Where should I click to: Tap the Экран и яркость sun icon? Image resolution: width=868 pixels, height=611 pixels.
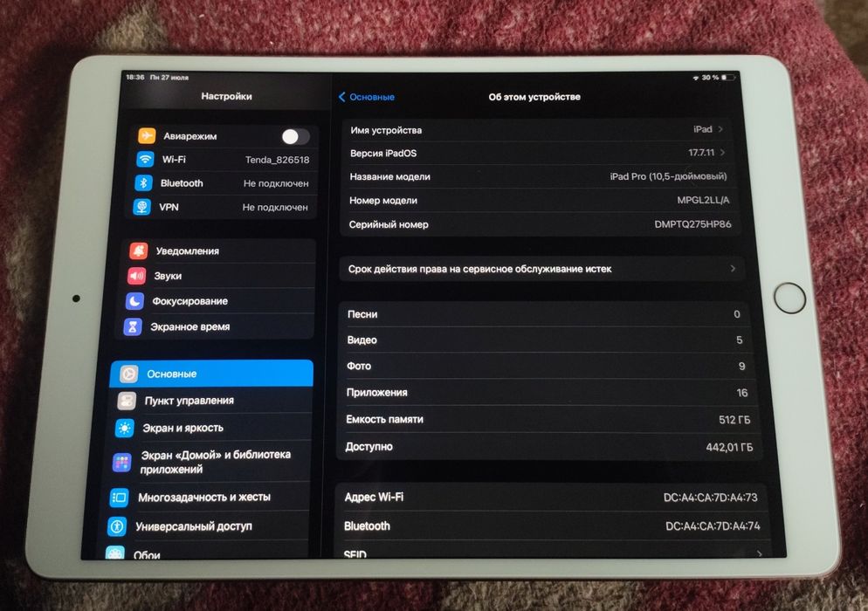coord(125,428)
